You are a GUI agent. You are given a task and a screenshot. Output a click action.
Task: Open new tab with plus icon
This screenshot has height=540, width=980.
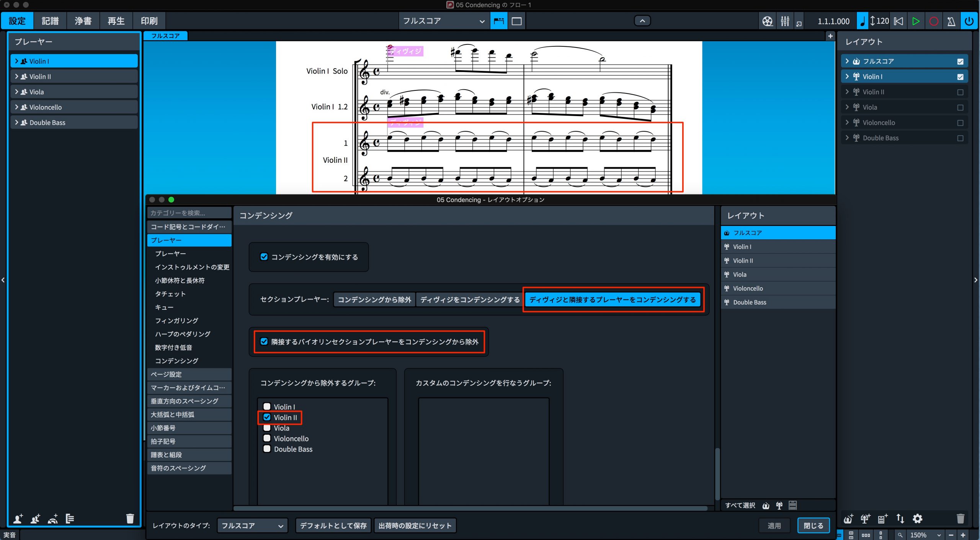coord(830,36)
